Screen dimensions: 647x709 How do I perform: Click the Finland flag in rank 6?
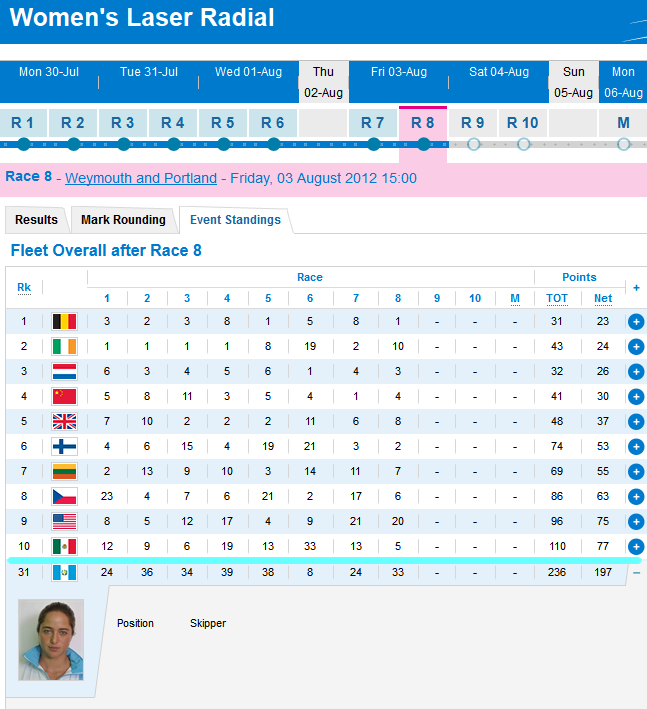[65, 446]
